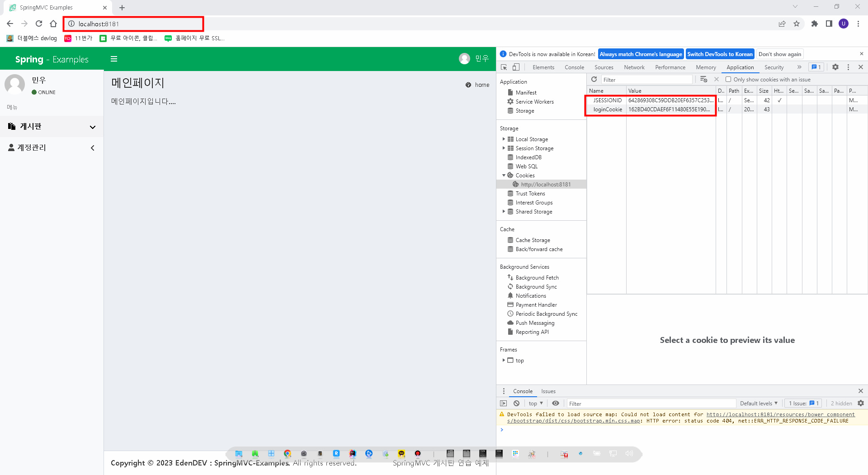The height and width of the screenshot is (475, 868).
Task: Activate DevTools inspect element tool
Action: (504, 67)
